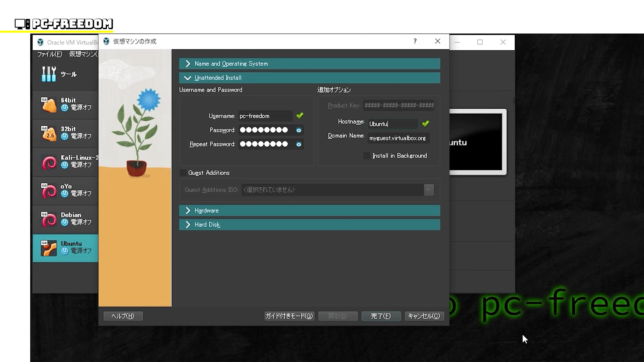Select the oYo VM icon
This screenshot has height=362, width=644.
(49, 191)
